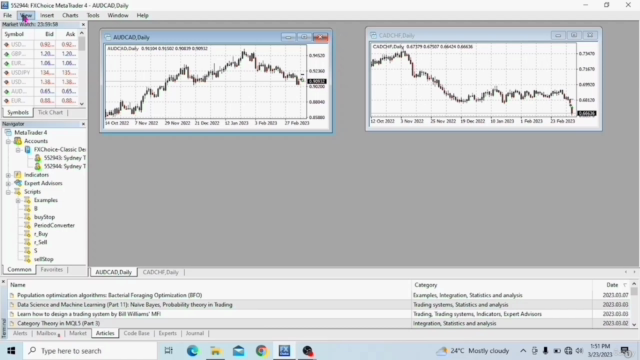Select the script named S
The image size is (640, 360).
tap(36, 251)
